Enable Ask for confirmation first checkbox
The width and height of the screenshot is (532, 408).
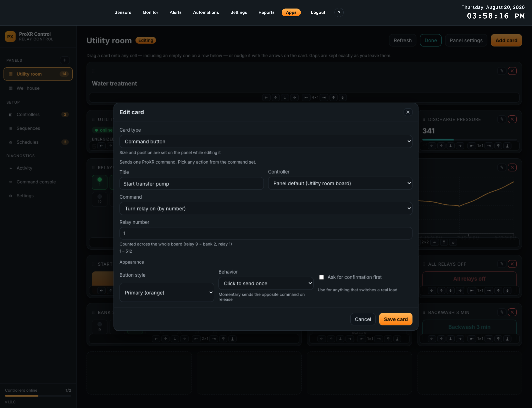[321, 277]
